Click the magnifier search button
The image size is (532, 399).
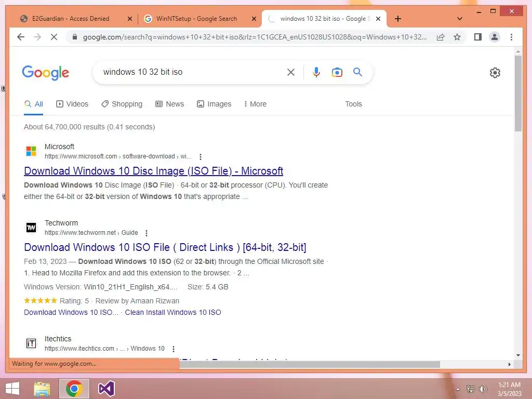click(x=357, y=72)
